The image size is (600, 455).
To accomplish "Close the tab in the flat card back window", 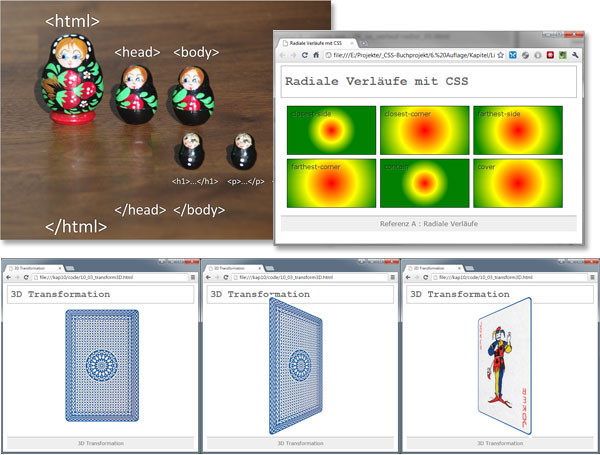I will point(60,268).
